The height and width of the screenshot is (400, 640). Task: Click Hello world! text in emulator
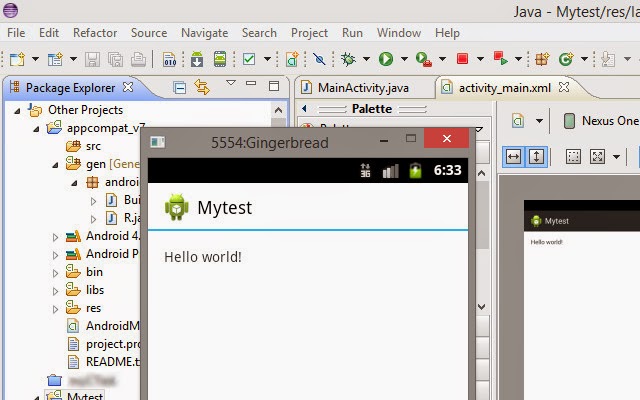(x=203, y=257)
